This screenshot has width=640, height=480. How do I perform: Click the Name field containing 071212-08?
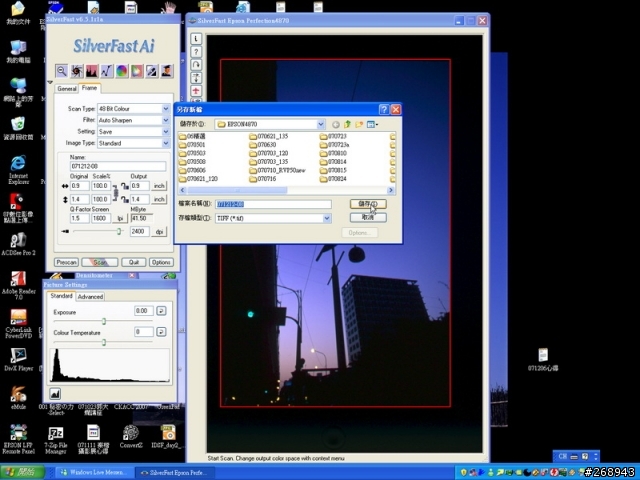pyautogui.click(x=118, y=166)
